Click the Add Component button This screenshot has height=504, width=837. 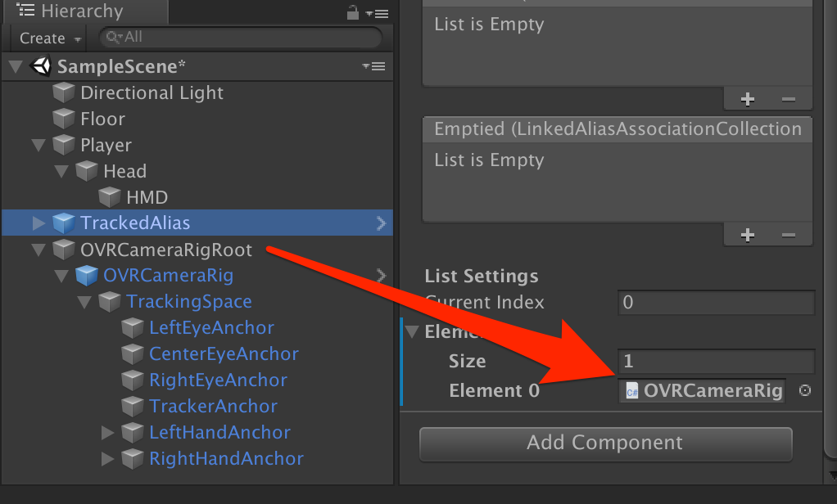pos(605,443)
